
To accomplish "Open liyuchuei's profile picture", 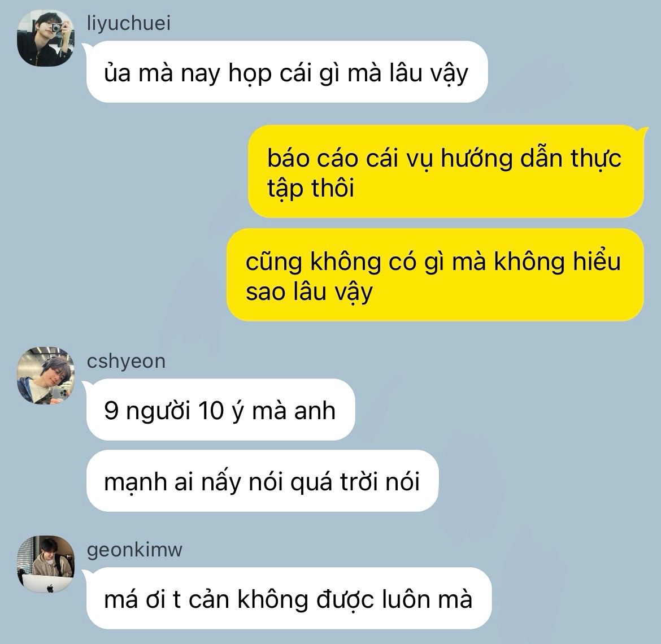I will point(46,38).
